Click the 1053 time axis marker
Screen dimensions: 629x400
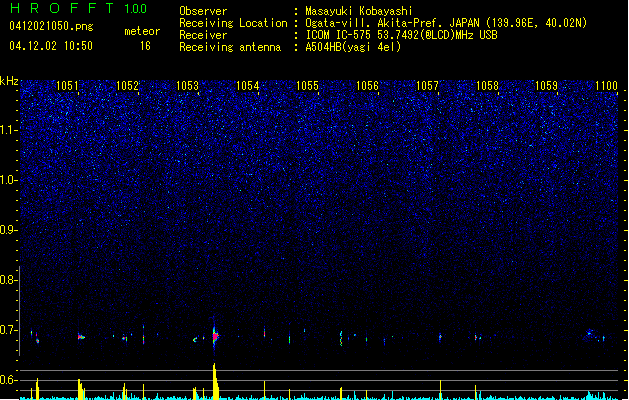(x=187, y=85)
